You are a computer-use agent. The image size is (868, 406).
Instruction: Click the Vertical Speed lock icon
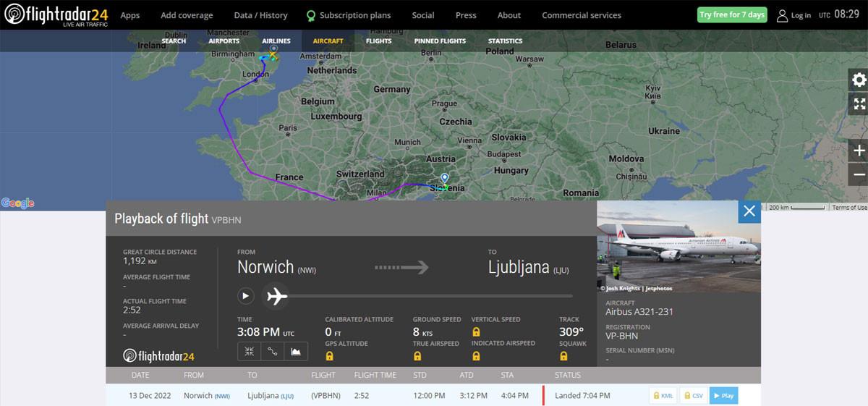[x=476, y=331]
